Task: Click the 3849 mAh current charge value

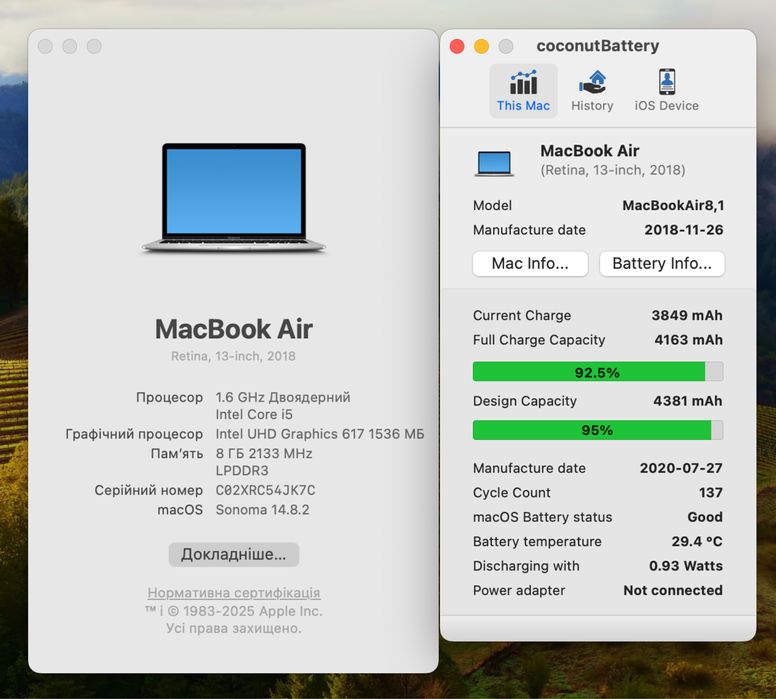Action: (x=687, y=315)
